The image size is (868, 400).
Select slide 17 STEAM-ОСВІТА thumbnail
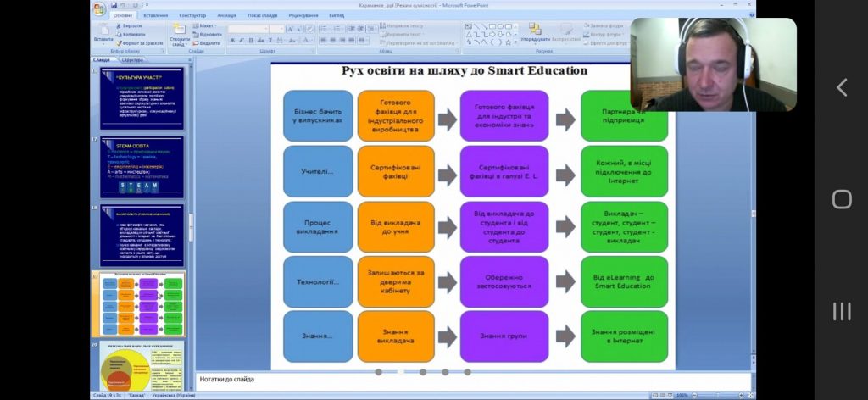142,167
